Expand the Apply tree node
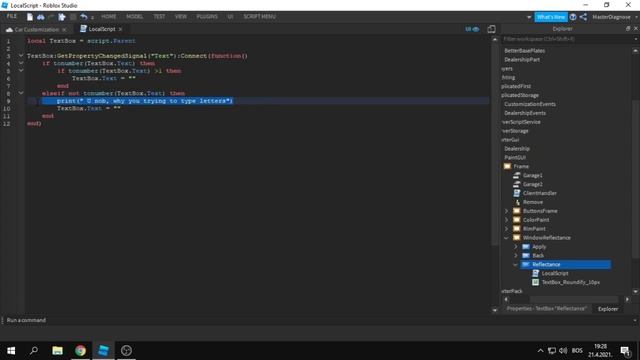 click(x=516, y=247)
